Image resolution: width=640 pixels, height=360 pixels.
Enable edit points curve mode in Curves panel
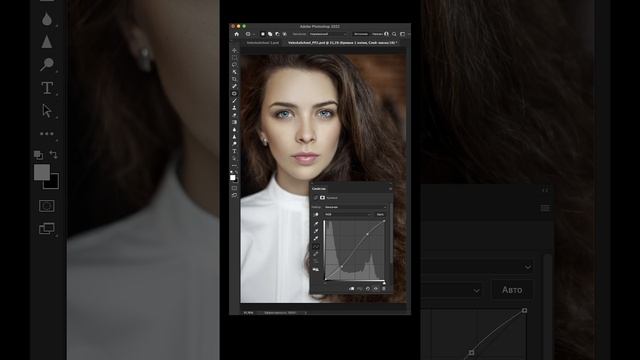(316, 247)
